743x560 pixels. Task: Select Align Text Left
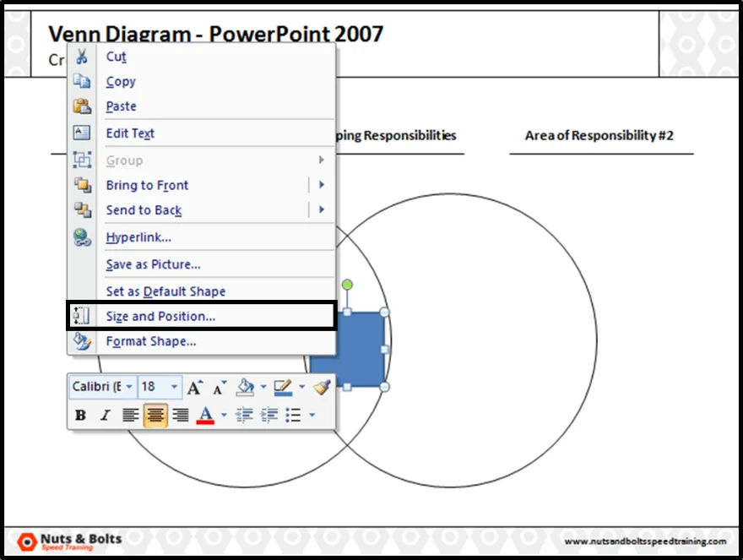tap(130, 415)
